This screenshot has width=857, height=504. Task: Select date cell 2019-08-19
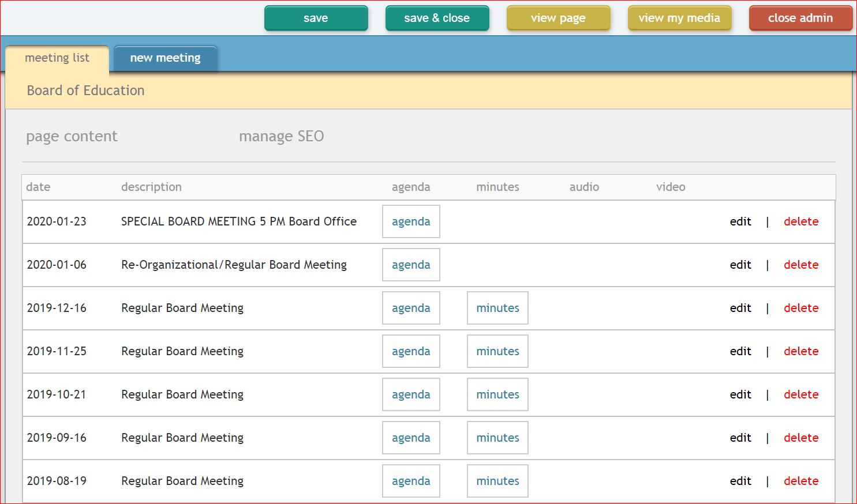pyautogui.click(x=57, y=481)
